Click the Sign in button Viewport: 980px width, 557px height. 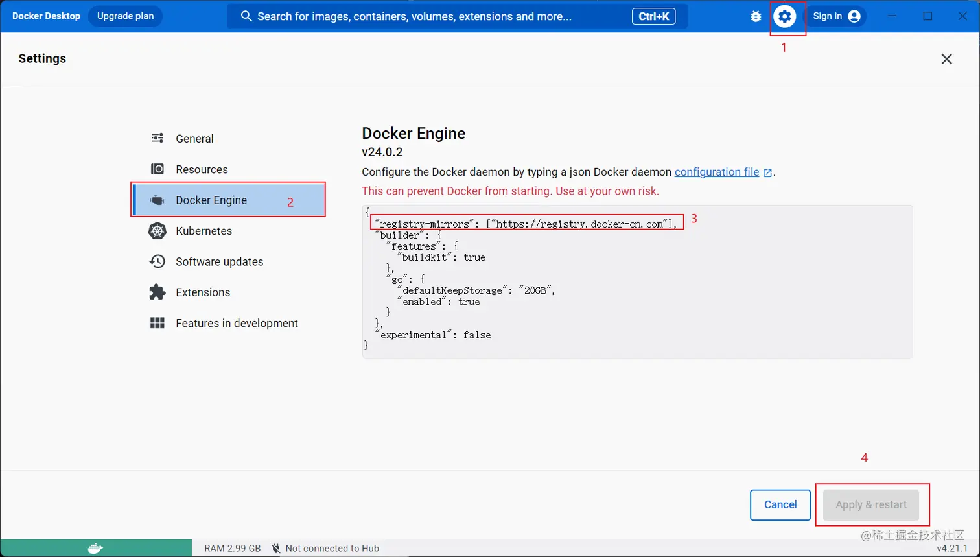click(x=836, y=16)
